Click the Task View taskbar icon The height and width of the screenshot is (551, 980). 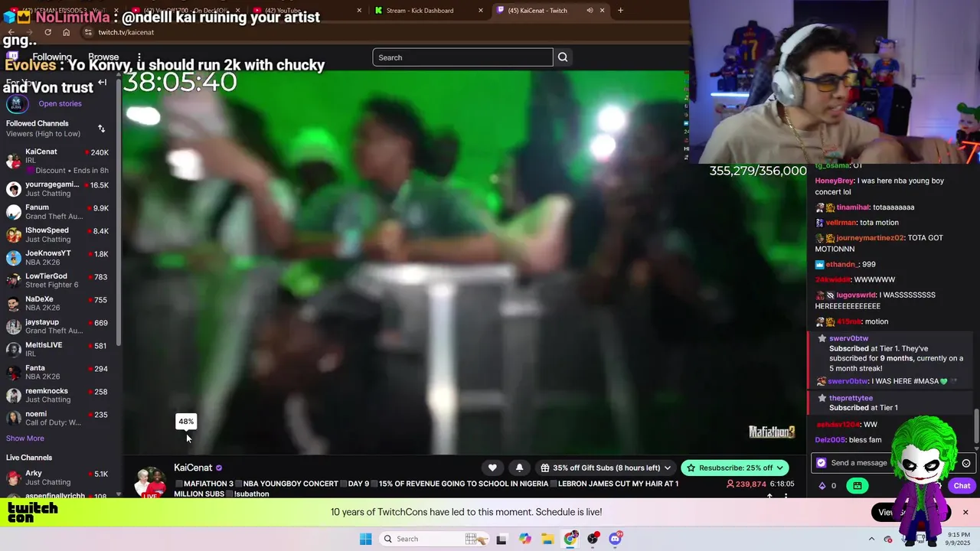[501, 539]
